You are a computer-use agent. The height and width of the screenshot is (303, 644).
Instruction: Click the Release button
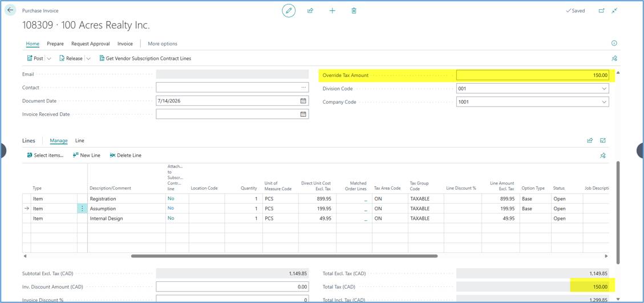71,58
